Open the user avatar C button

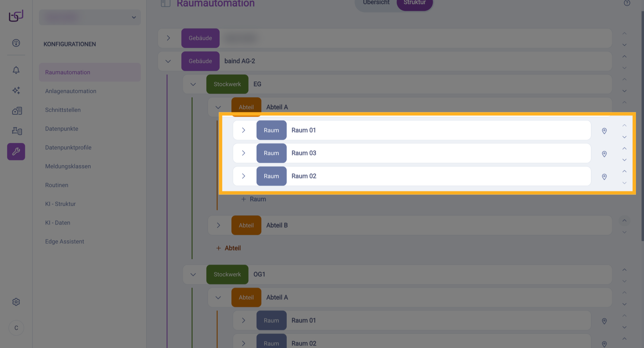16,328
